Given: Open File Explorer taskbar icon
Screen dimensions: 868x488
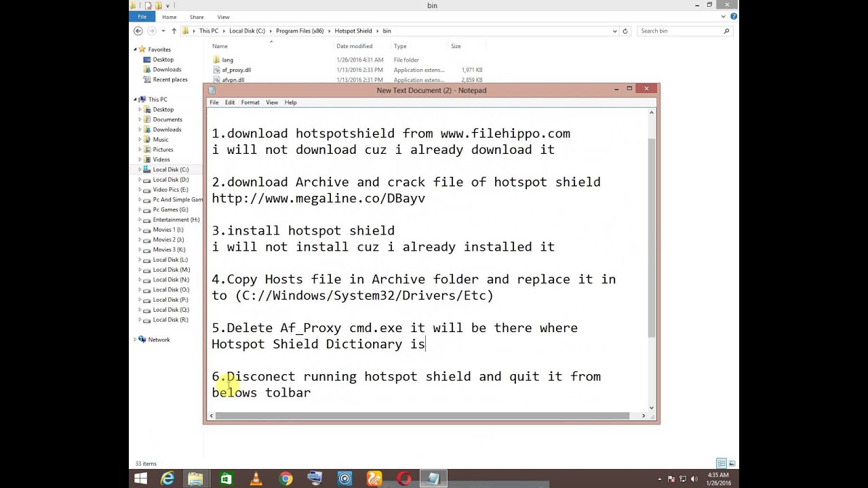Looking at the screenshot, I should [195, 479].
